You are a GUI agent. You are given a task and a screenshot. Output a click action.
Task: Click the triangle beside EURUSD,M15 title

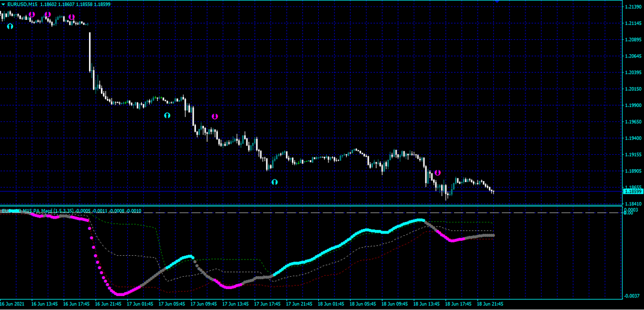click(4, 4)
